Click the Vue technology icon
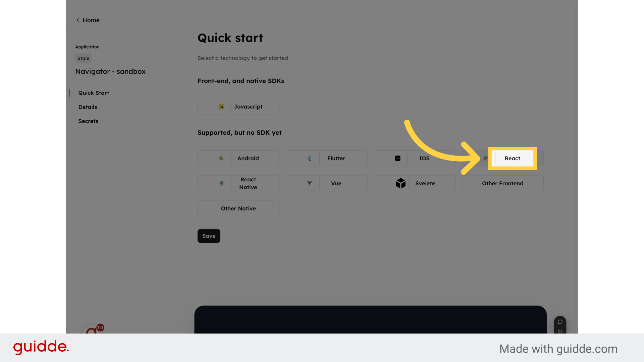This screenshot has height=362, width=644. 309,183
